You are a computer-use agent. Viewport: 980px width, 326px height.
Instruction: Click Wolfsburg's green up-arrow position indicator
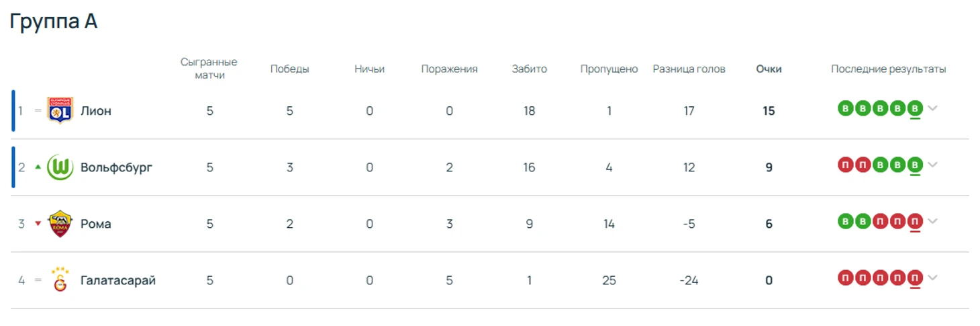coord(38,167)
